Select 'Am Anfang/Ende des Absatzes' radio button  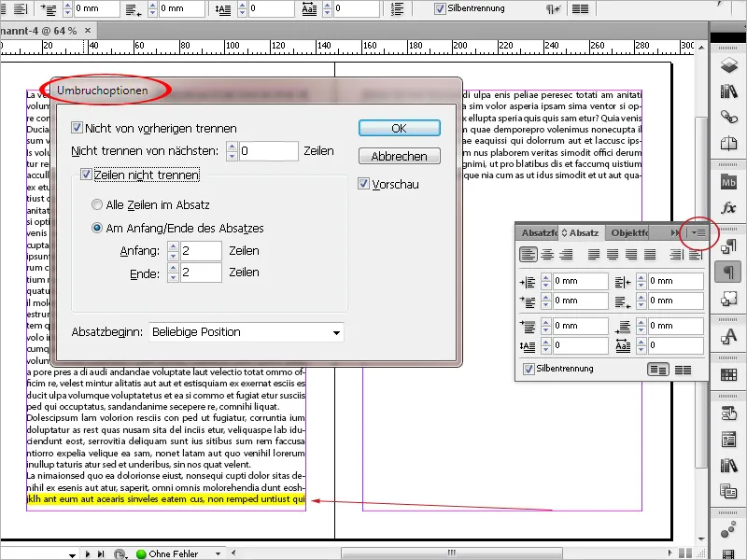[x=97, y=228]
